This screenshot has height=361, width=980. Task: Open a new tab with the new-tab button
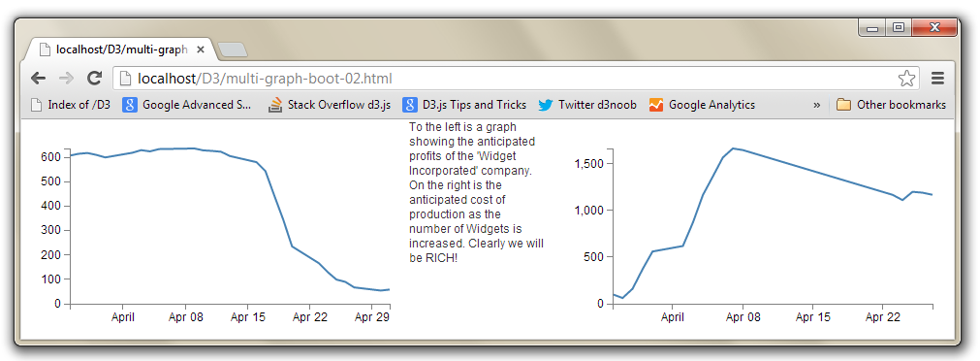(234, 50)
